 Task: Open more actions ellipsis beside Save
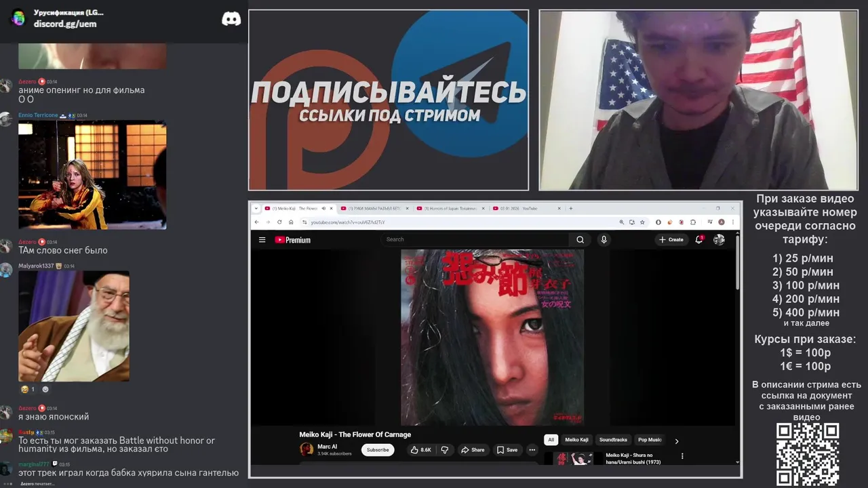[x=532, y=449]
